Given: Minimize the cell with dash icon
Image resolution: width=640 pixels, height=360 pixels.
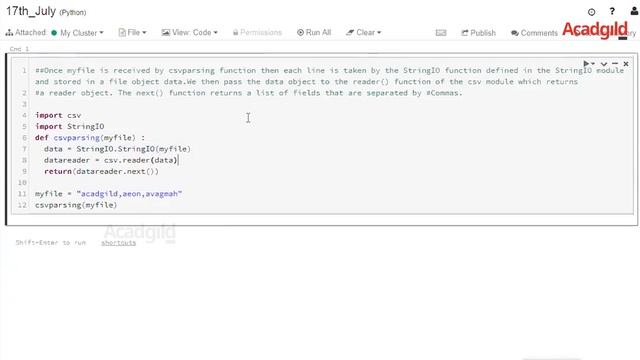Looking at the screenshot, I should point(615,64).
